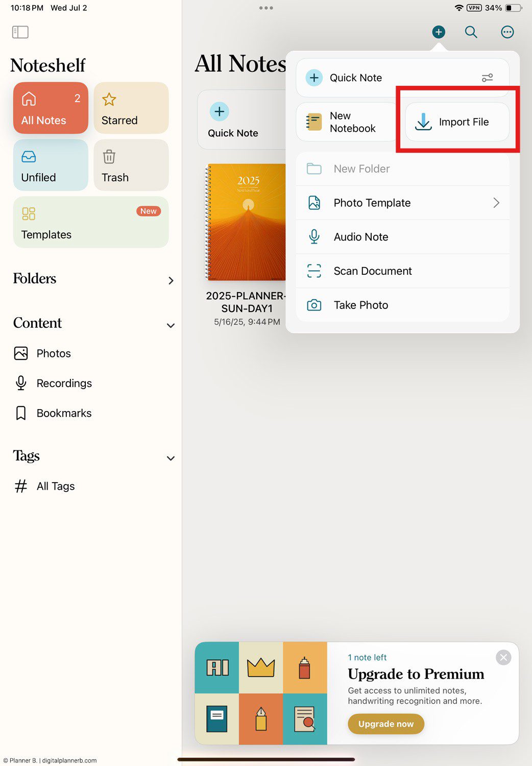Image resolution: width=532 pixels, height=766 pixels.
Task: Select All Notes category tile
Action: [51, 108]
